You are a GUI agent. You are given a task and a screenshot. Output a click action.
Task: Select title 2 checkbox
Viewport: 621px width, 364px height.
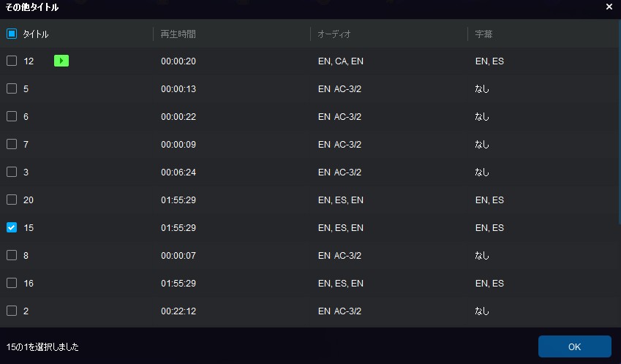click(12, 311)
